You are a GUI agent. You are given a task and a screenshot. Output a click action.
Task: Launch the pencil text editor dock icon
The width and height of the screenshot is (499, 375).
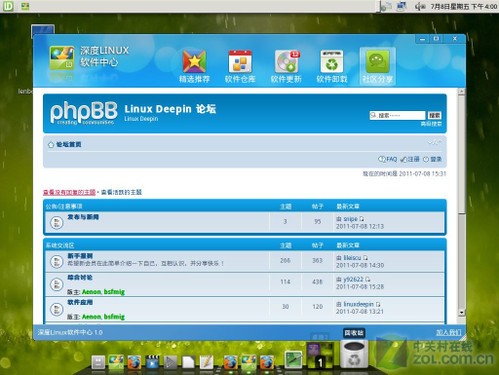[x=207, y=362]
